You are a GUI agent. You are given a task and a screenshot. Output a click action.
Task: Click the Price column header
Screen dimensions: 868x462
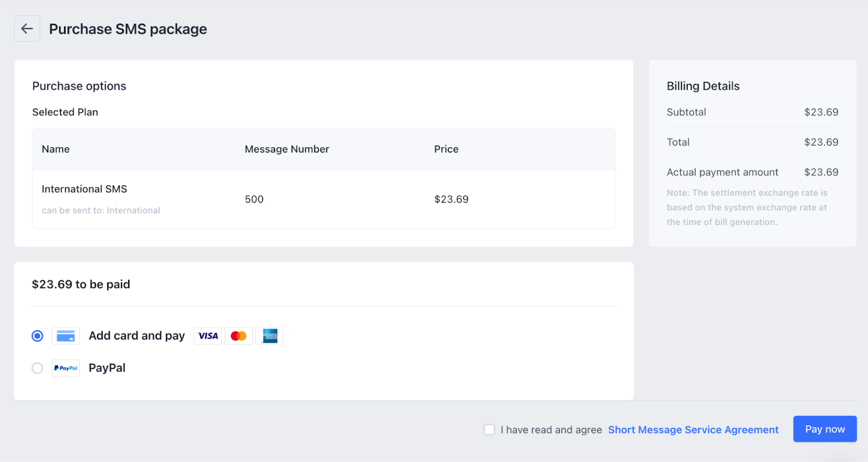click(x=446, y=149)
